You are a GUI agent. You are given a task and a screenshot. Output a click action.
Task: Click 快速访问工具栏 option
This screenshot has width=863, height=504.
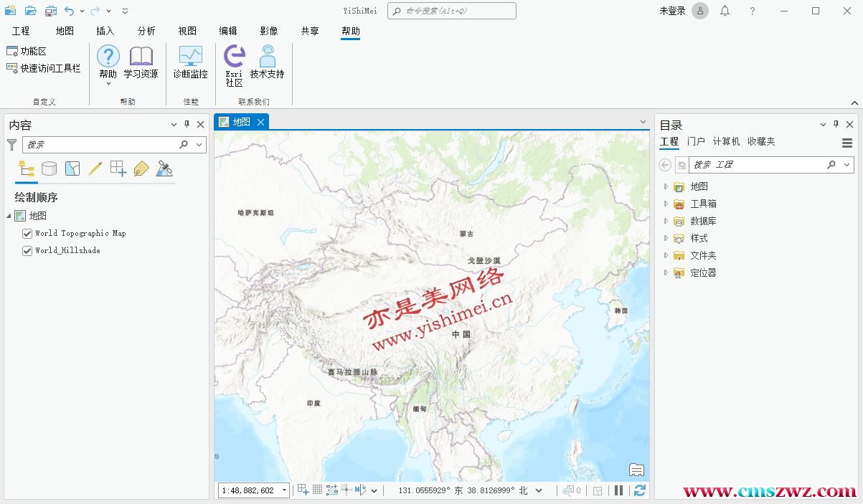point(43,68)
